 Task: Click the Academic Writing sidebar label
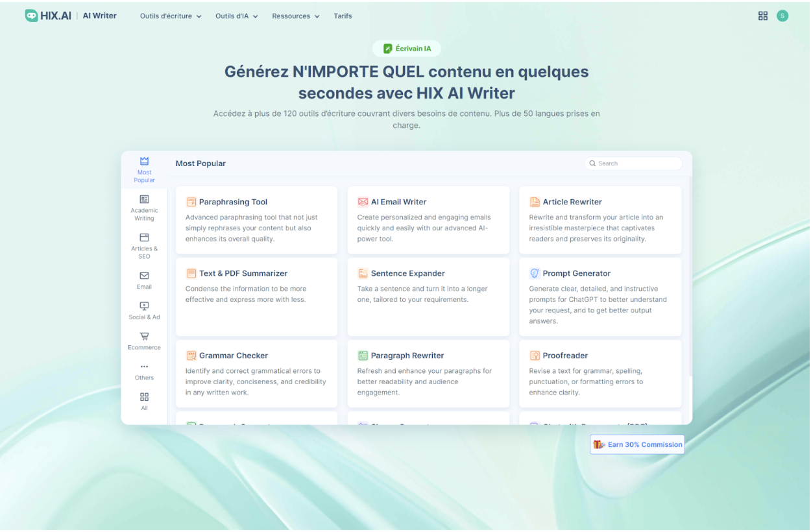click(144, 214)
